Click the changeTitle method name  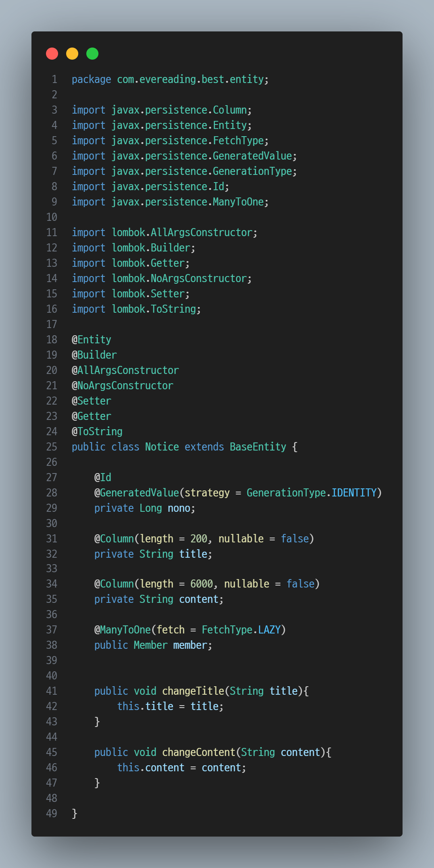click(193, 691)
